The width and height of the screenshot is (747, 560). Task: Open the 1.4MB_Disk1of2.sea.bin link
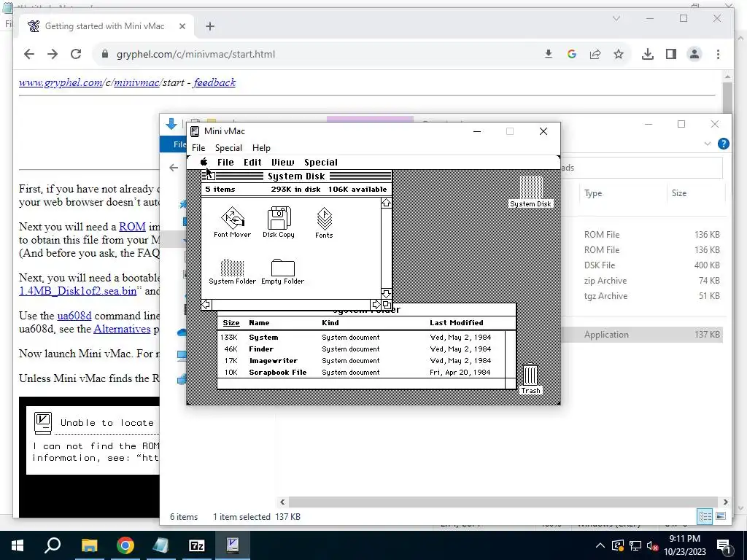tap(77, 290)
